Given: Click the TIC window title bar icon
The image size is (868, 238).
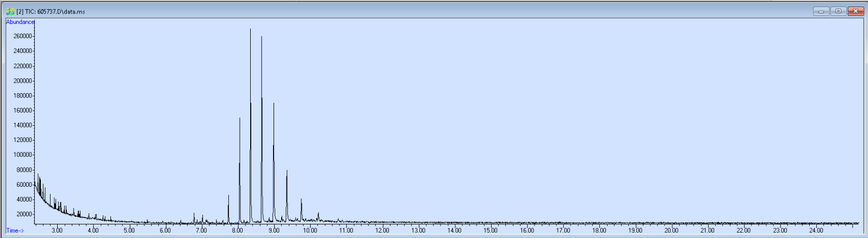Looking at the screenshot, I should (x=10, y=11).
